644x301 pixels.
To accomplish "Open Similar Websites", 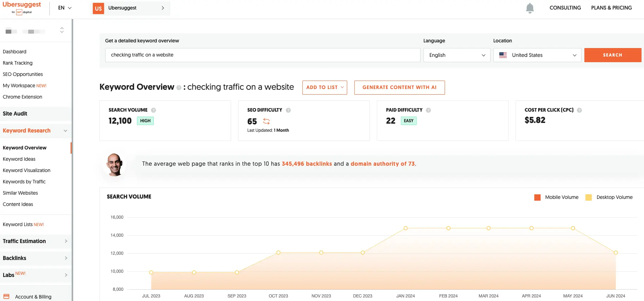I will coord(20,193).
